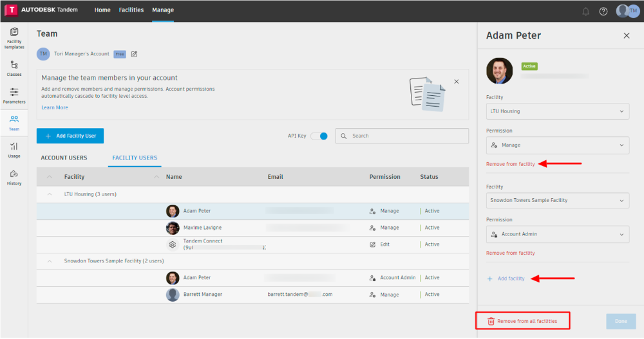The height and width of the screenshot is (339, 644).
Task: Open History in sidebar
Action: click(x=14, y=178)
